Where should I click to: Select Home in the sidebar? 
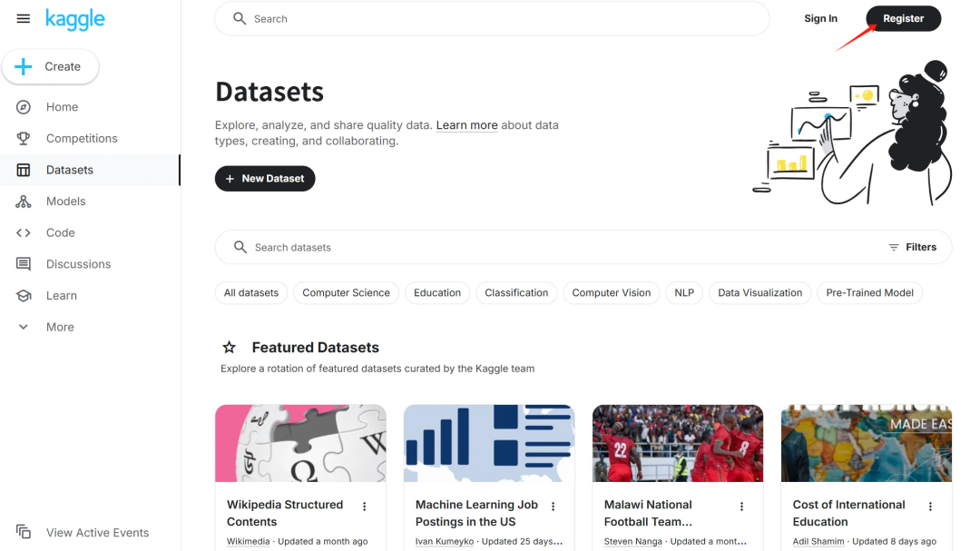pos(23,106)
